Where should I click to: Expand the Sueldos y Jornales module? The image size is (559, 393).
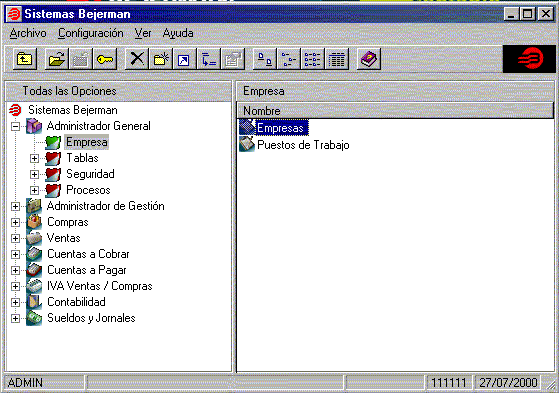(15, 318)
